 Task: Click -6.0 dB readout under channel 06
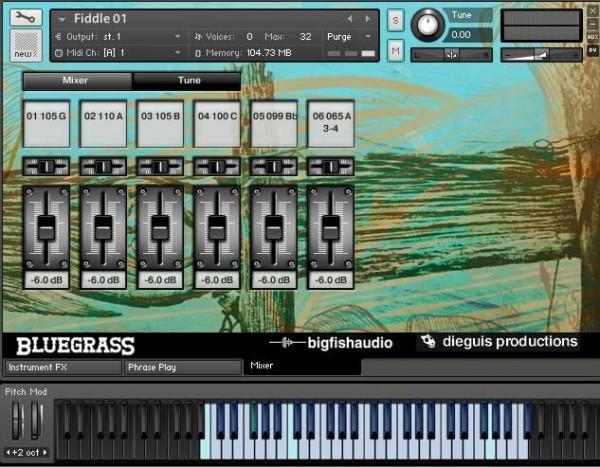(x=331, y=280)
